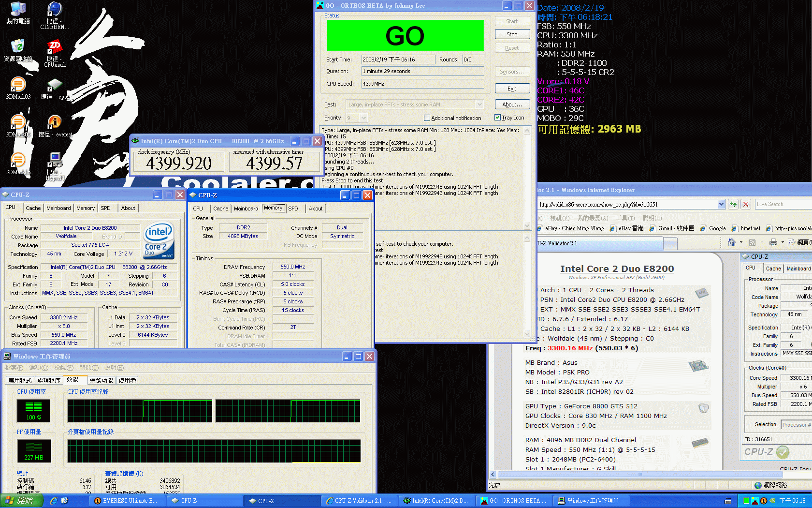Image resolution: width=812 pixels, height=508 pixels.
Task: Select the Cache tab in right CPU-Z validator image
Action: coord(773,269)
